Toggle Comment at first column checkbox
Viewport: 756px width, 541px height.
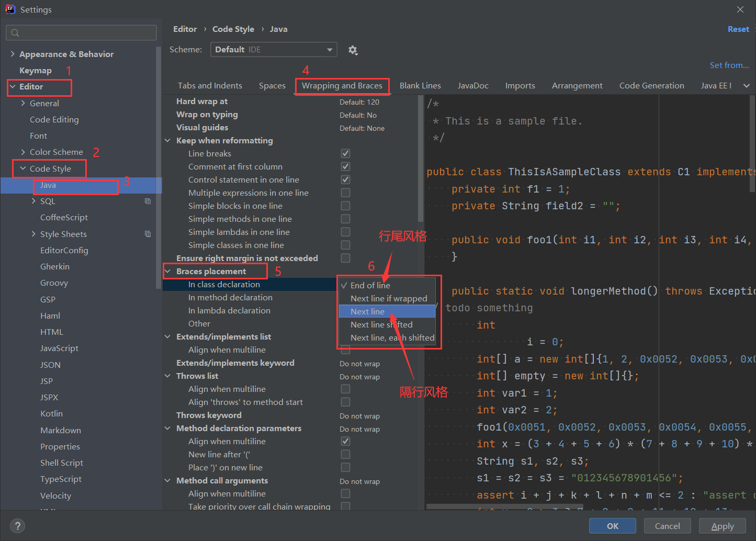[x=345, y=166]
